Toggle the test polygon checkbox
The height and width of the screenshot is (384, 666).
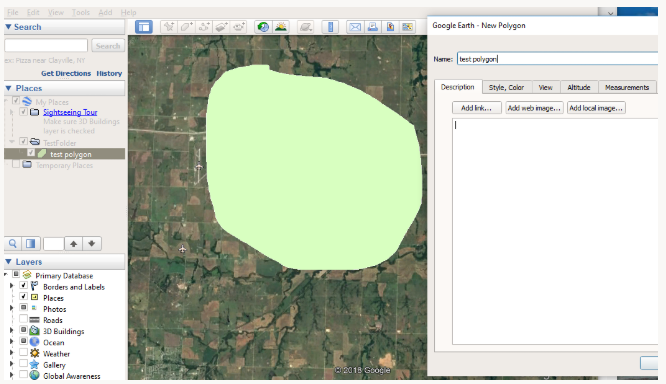tap(31, 152)
